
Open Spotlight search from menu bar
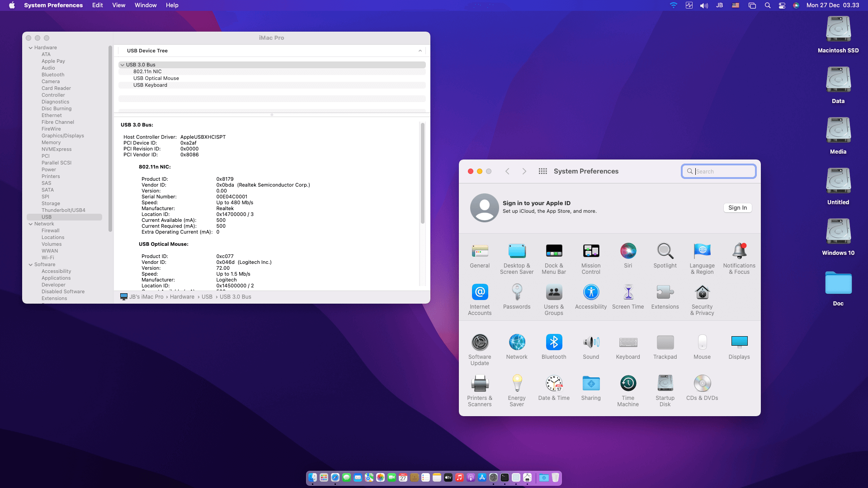[767, 5]
